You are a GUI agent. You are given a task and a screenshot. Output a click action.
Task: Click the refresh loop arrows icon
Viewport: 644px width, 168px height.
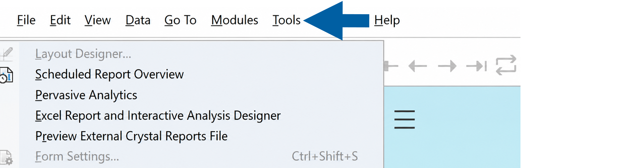click(506, 65)
